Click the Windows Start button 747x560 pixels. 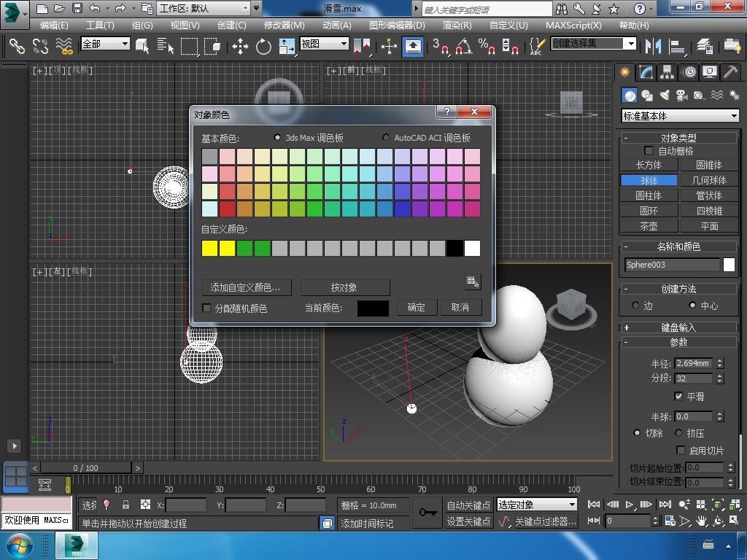pyautogui.click(x=19, y=545)
